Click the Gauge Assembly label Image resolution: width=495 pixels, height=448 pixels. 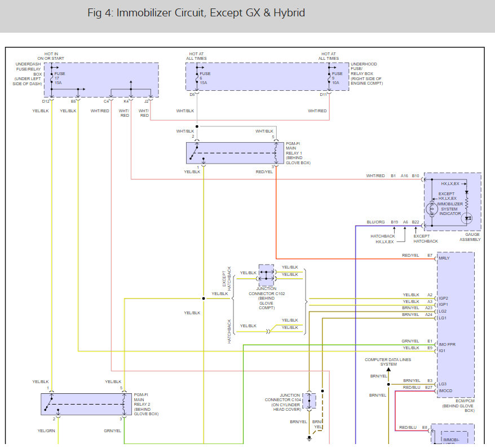point(470,238)
